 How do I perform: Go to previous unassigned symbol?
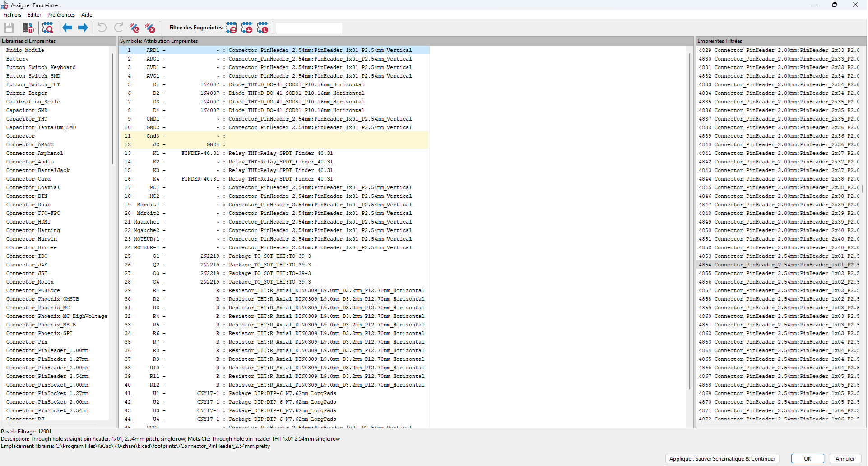coord(67,28)
